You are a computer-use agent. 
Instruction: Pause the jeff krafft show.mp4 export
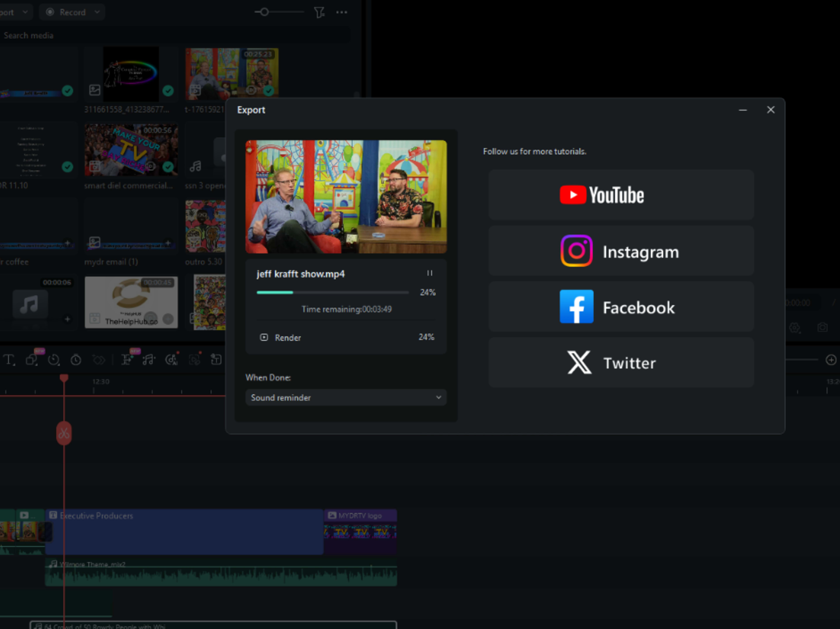pos(429,273)
